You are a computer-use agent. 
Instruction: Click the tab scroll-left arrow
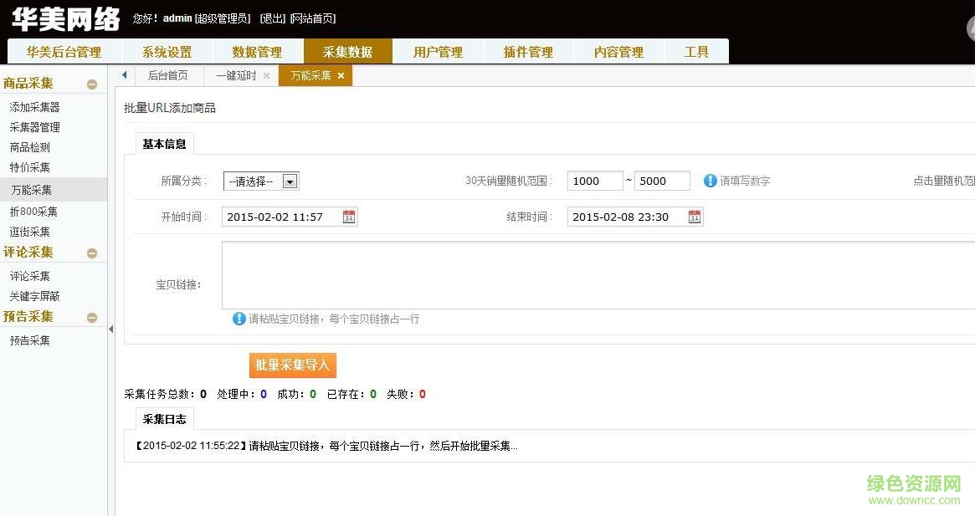[125, 75]
